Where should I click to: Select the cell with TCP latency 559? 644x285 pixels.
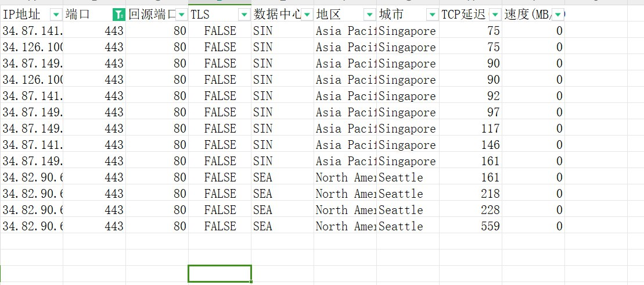pyautogui.click(x=470, y=226)
